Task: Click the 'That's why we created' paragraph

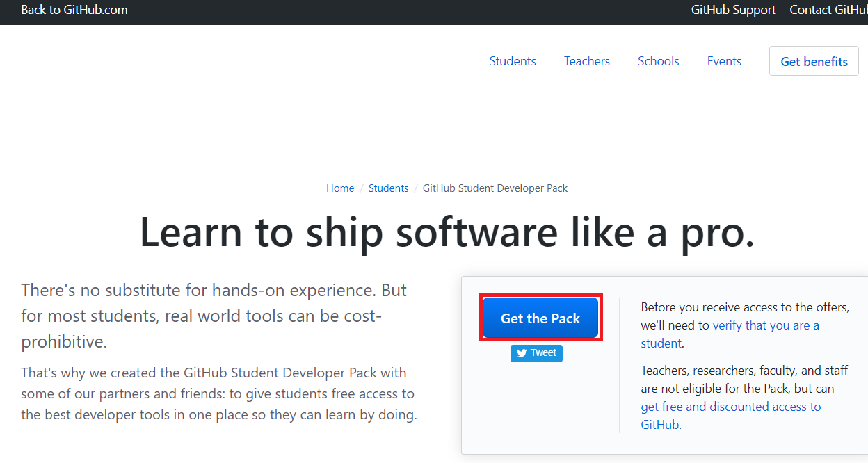Action: coord(219,394)
